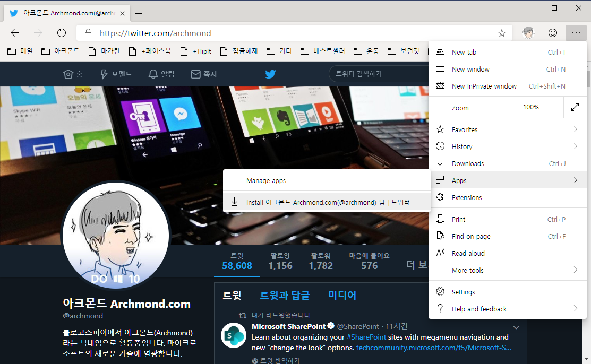
Task: Expand the History submenu
Action: point(507,146)
